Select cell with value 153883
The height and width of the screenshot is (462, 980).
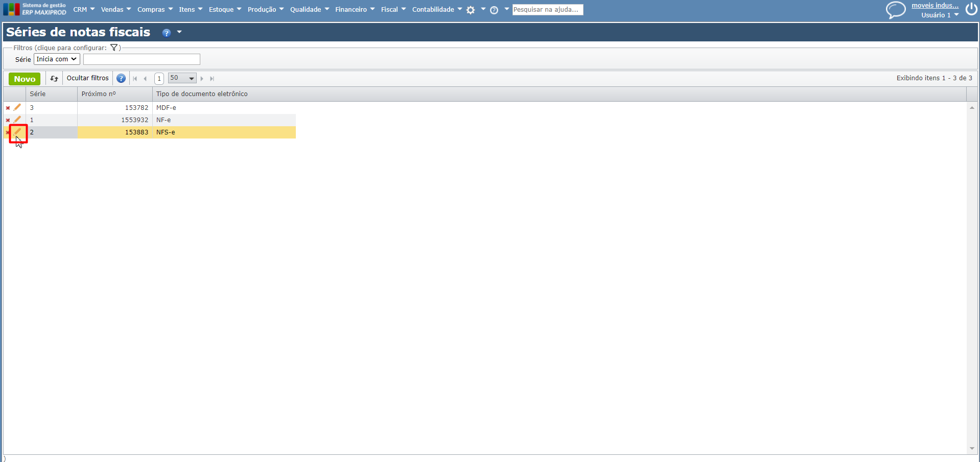click(115, 132)
